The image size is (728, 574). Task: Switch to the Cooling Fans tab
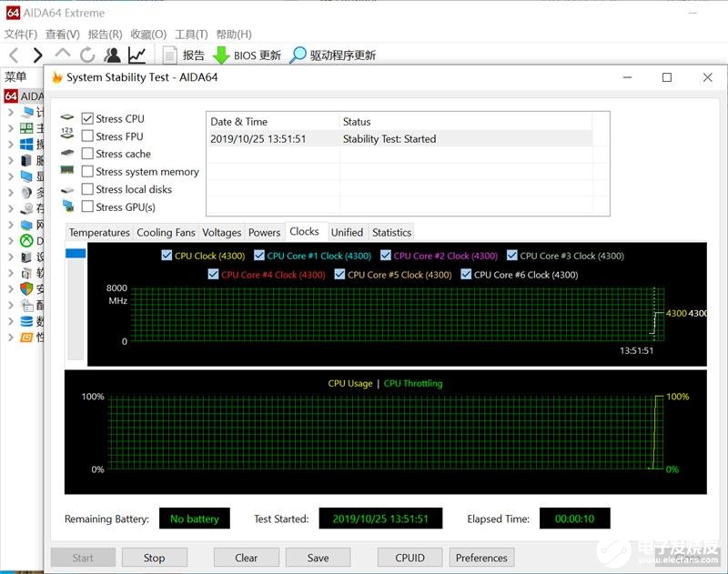[x=166, y=232]
